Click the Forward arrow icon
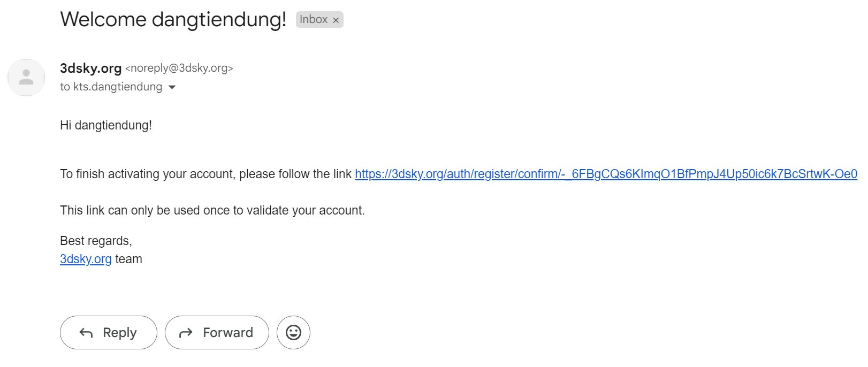Screen dimensions: 868x367 click(x=186, y=333)
